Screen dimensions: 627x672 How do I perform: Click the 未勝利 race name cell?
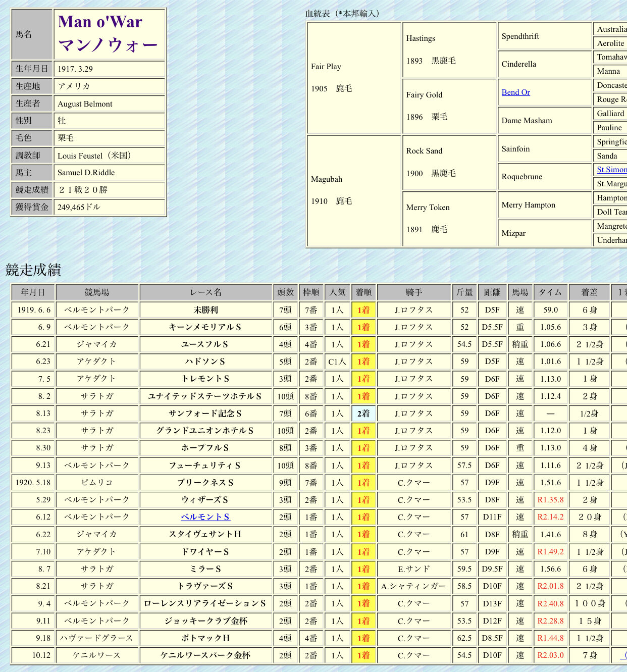tap(205, 310)
